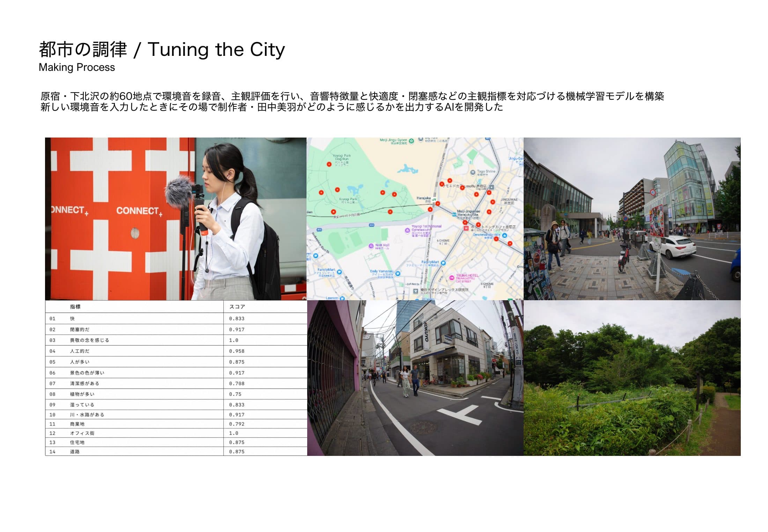The height and width of the screenshot is (532, 768).
Task: Select the '人が多い' indicator cell
Action: point(80,362)
